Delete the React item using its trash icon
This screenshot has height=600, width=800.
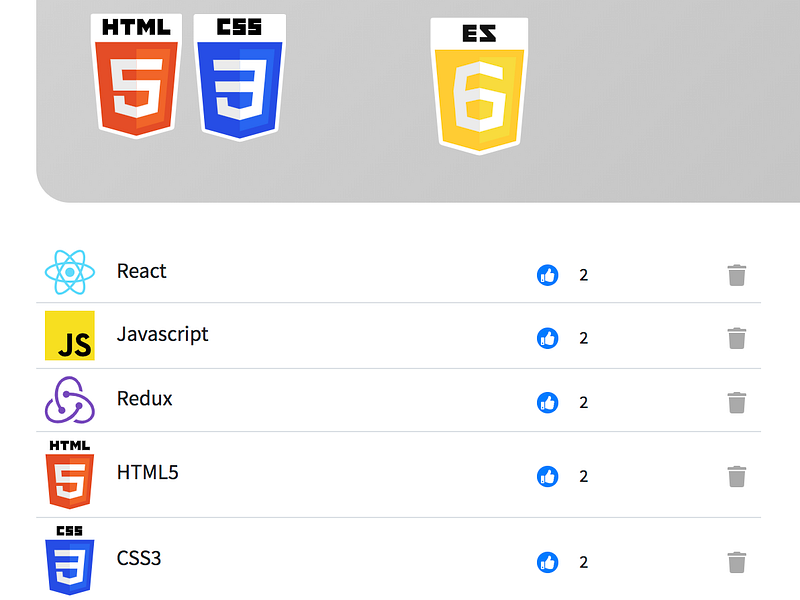click(737, 275)
